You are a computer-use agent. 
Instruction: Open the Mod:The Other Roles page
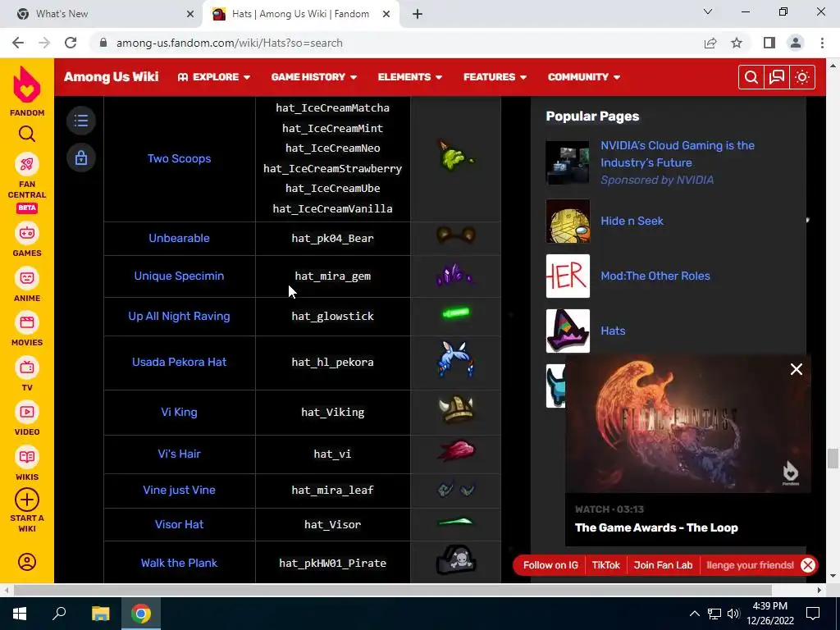click(655, 276)
